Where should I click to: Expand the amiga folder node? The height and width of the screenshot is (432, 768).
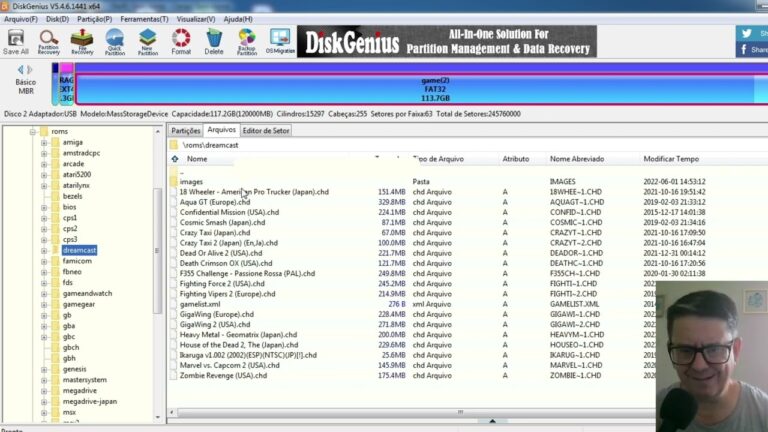click(44, 143)
